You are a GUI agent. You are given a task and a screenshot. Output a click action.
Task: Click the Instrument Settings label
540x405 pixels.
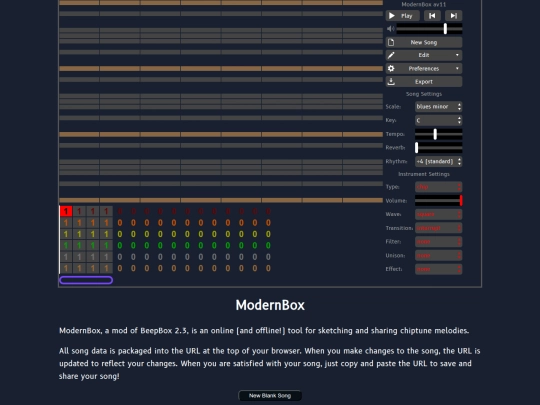click(x=424, y=174)
